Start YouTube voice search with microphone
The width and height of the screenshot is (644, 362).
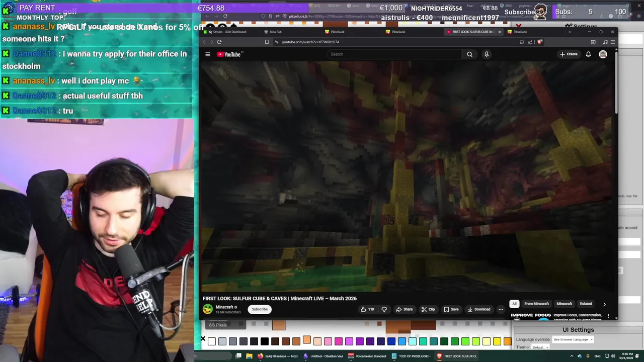click(487, 54)
